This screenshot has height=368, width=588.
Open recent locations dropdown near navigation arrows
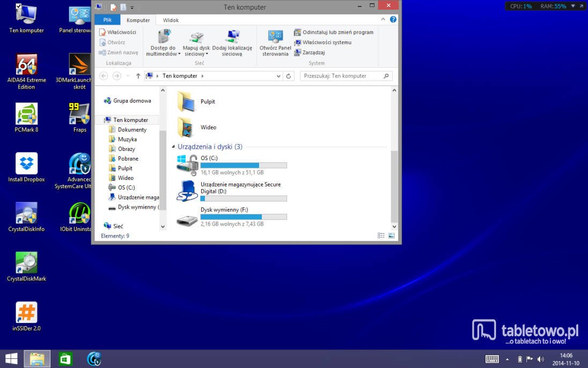tap(128, 76)
